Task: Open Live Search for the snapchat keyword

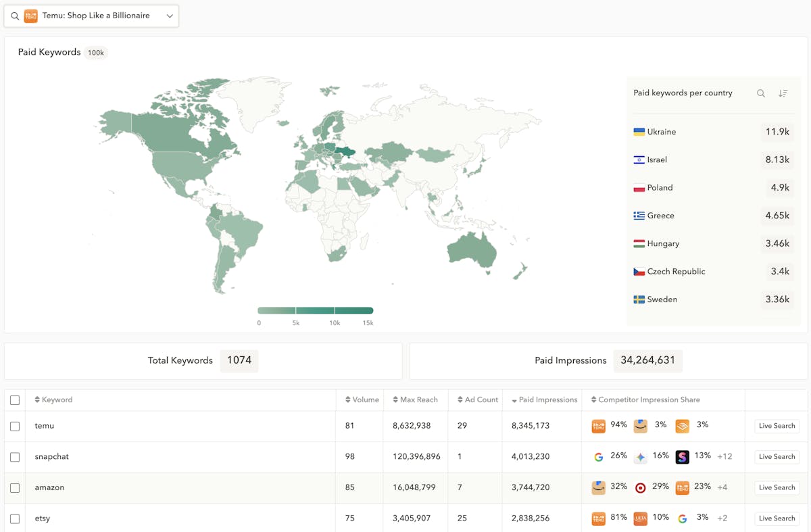Action: pyautogui.click(x=777, y=457)
